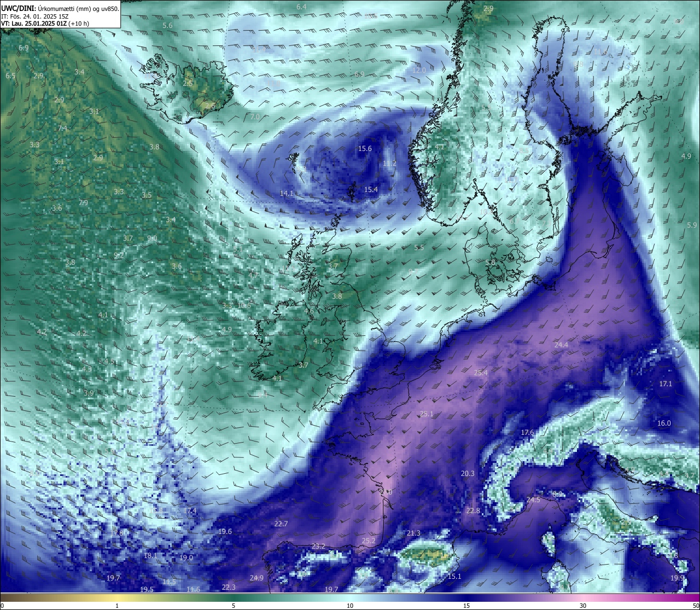Click the '21.3' map value
The width and height of the screenshot is (700, 610).
(x=413, y=533)
